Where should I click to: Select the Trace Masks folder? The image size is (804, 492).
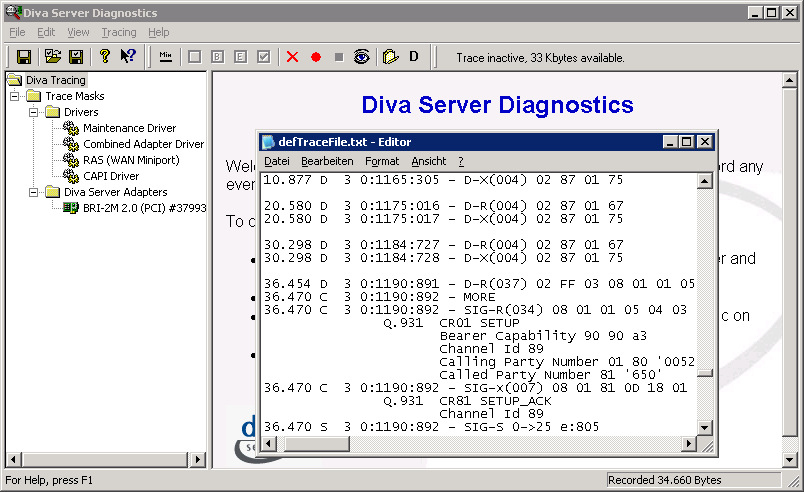75,96
